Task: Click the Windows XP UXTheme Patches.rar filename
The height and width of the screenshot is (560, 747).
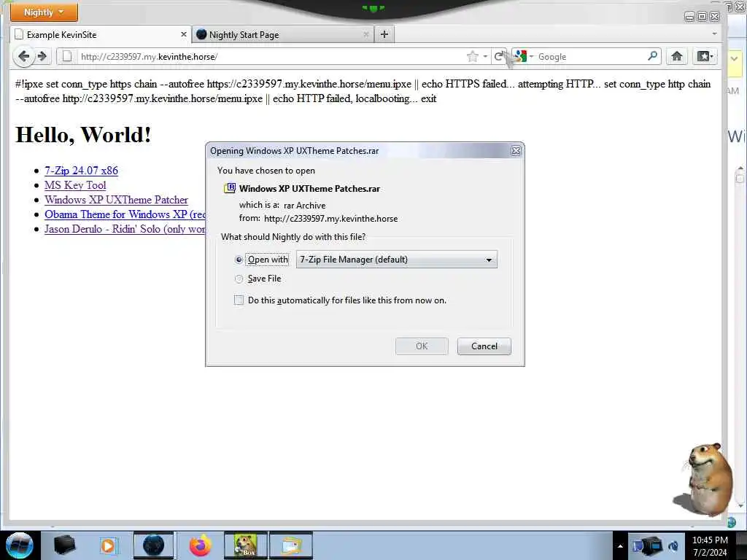Action: coord(309,189)
